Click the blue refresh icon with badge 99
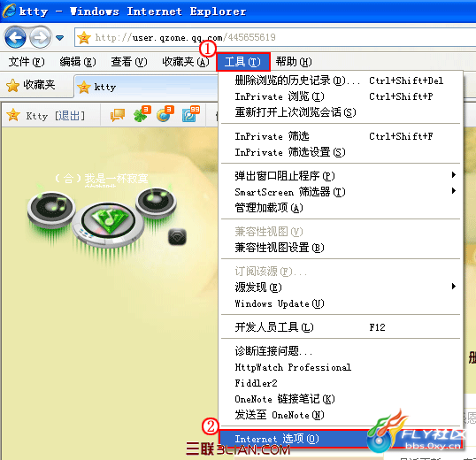Image resolution: width=476 pixels, height=460 pixels. (x=190, y=114)
